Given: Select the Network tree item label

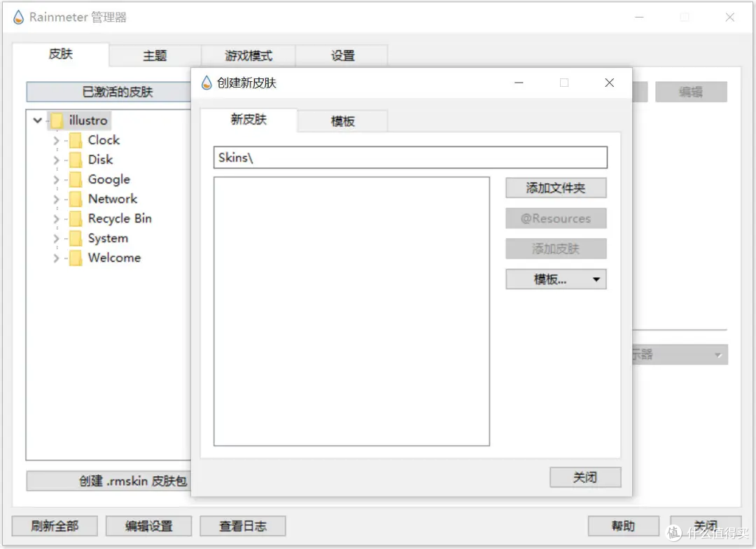Looking at the screenshot, I should 112,199.
